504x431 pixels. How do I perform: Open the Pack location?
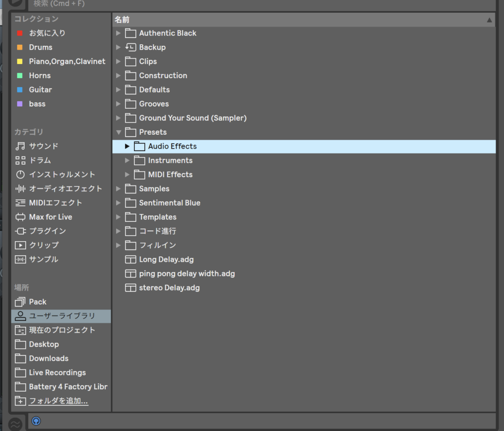[37, 302]
